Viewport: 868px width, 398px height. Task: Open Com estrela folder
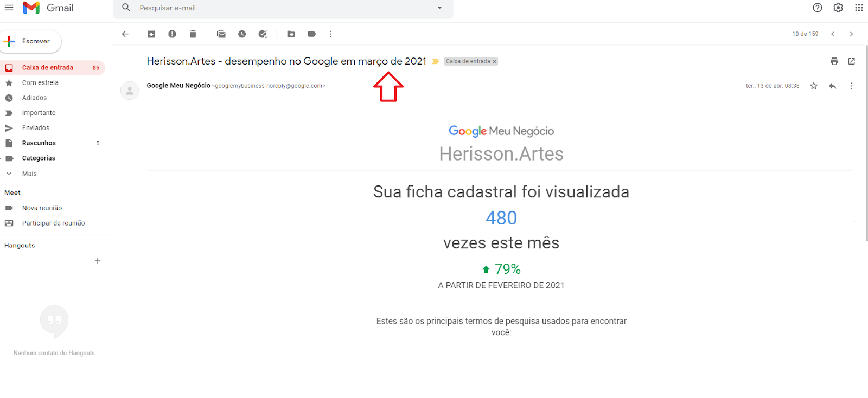(53, 83)
